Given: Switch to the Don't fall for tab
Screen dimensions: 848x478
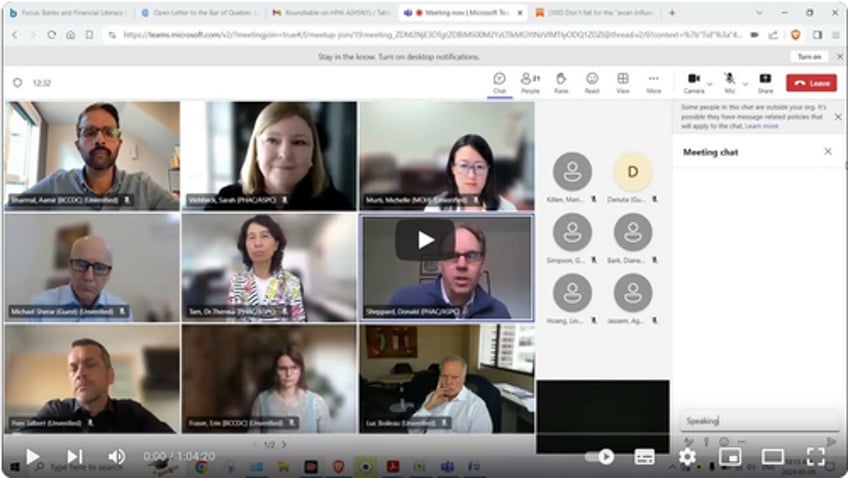Looking at the screenshot, I should tap(595, 12).
